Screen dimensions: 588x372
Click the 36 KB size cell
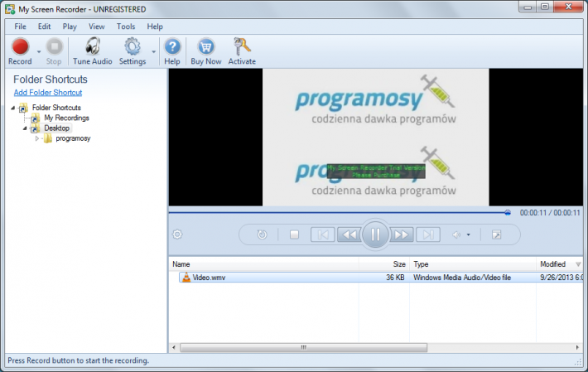395,278
